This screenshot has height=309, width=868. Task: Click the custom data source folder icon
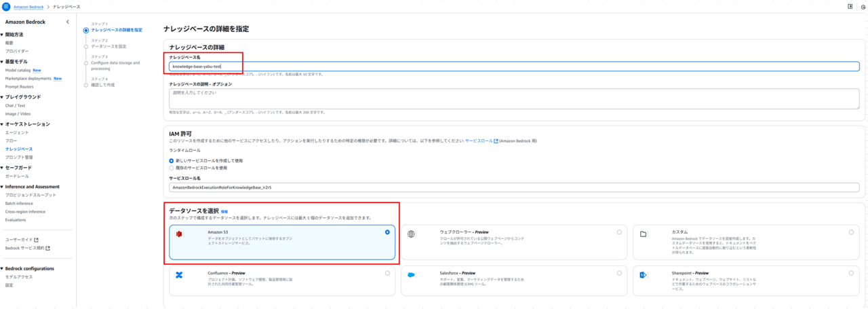click(x=643, y=234)
